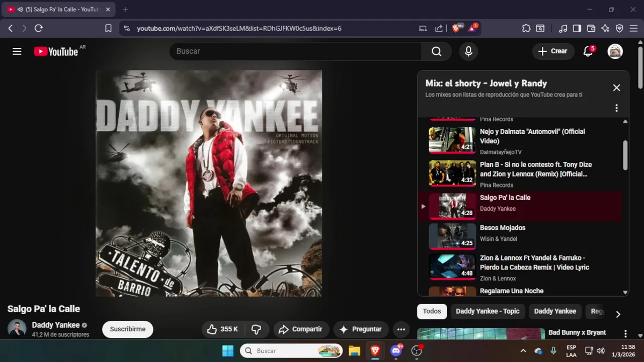Click the Preguntar button

click(361, 329)
